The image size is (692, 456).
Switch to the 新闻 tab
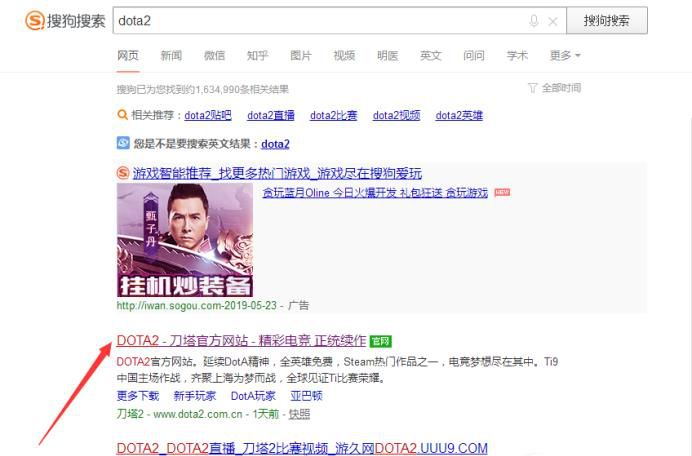coord(171,56)
